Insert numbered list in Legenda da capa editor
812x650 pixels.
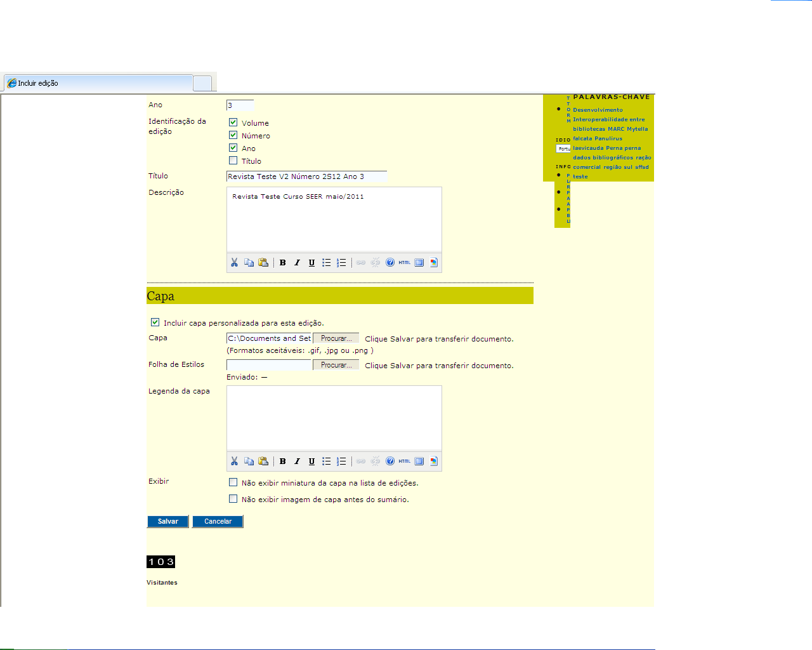[x=341, y=461]
